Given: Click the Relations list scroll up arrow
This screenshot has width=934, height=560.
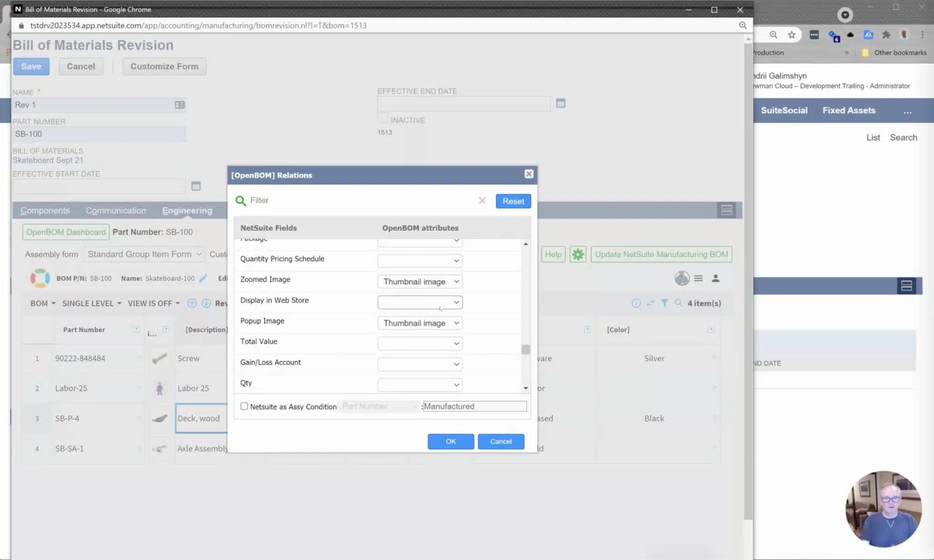Looking at the screenshot, I should pyautogui.click(x=526, y=244).
